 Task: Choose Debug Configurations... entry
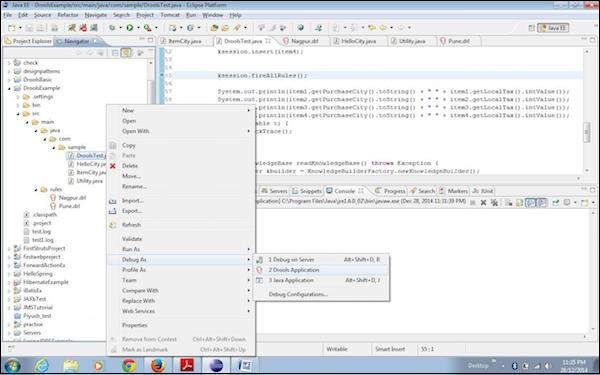click(x=298, y=295)
